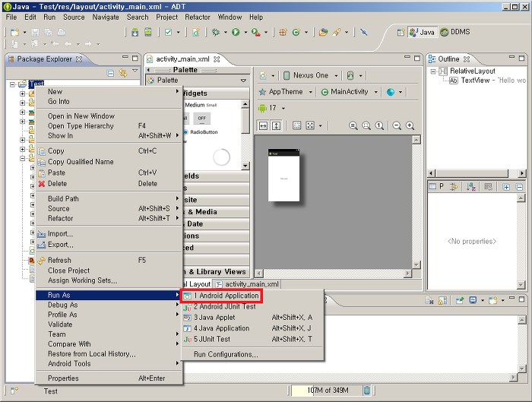Click Properties in the context menu
The image size is (532, 402).
click(x=109, y=378)
